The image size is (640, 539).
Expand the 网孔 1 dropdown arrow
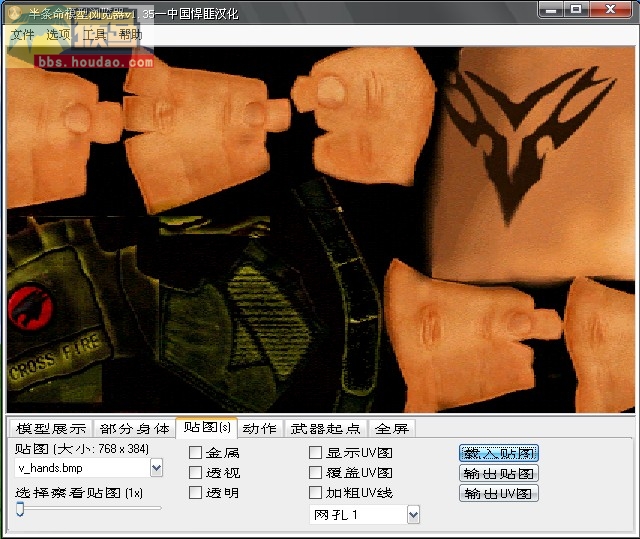(413, 515)
